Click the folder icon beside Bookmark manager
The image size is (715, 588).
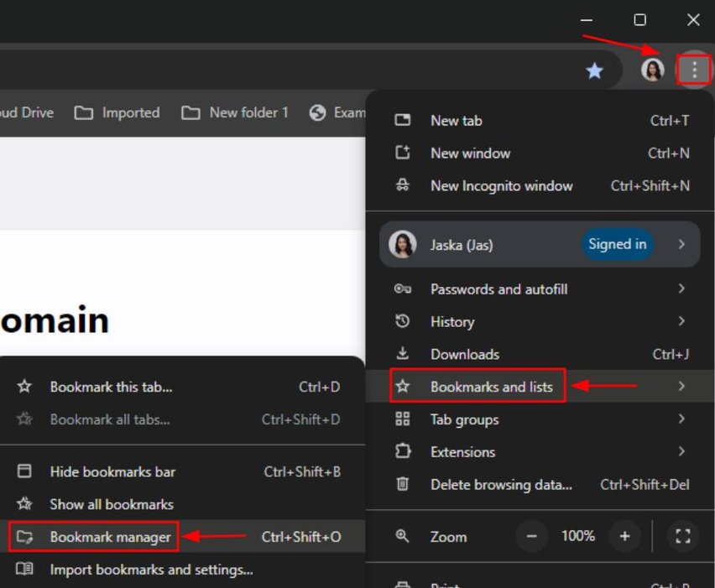pos(24,537)
